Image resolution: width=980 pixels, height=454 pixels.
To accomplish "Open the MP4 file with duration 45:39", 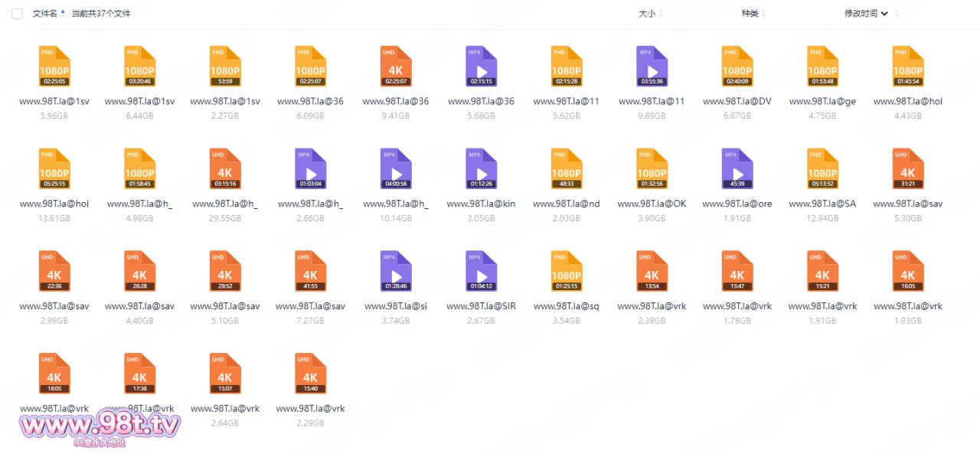I will pos(737,169).
